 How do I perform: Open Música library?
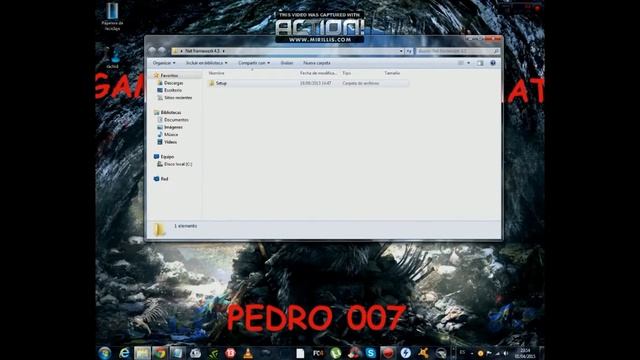pos(171,134)
